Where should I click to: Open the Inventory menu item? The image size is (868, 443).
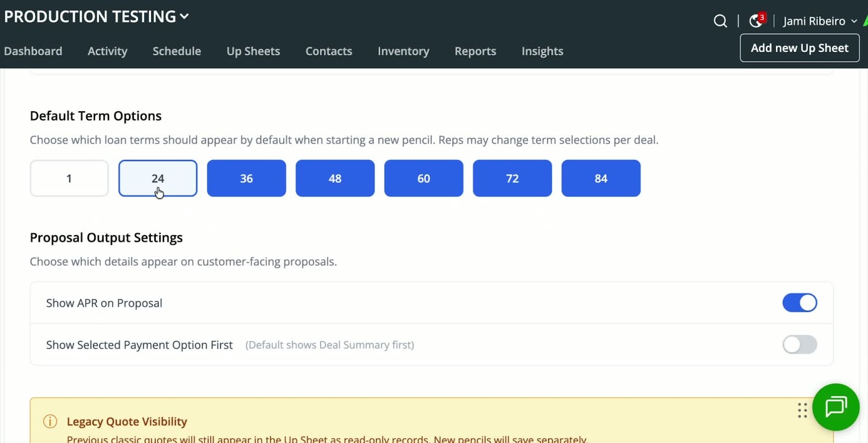click(403, 51)
